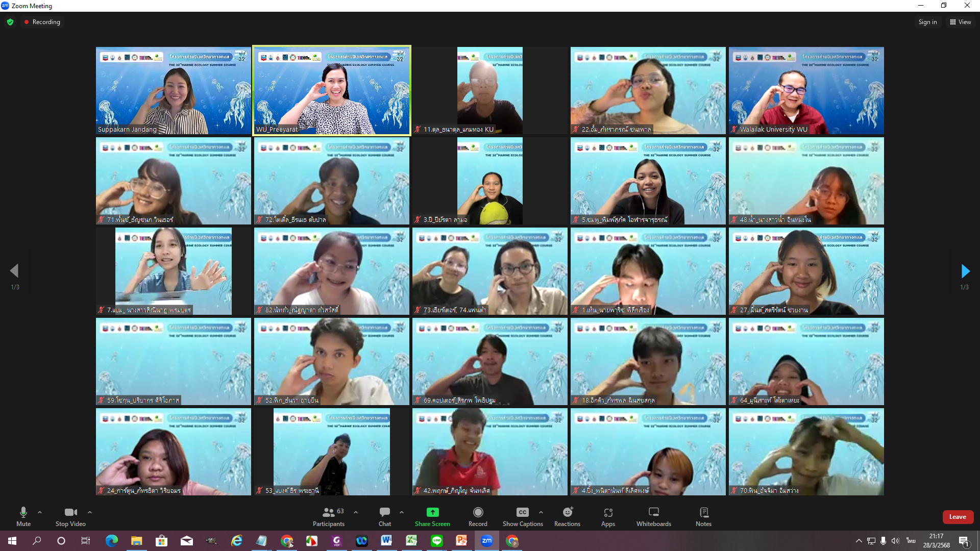This screenshot has height=551, width=980.
Task: Open the Reactions emoji menu
Action: [567, 512]
